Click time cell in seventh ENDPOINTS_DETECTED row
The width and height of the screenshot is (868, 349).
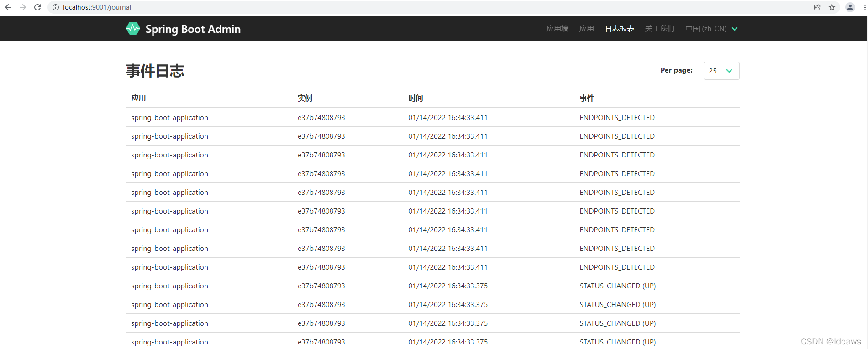click(448, 230)
